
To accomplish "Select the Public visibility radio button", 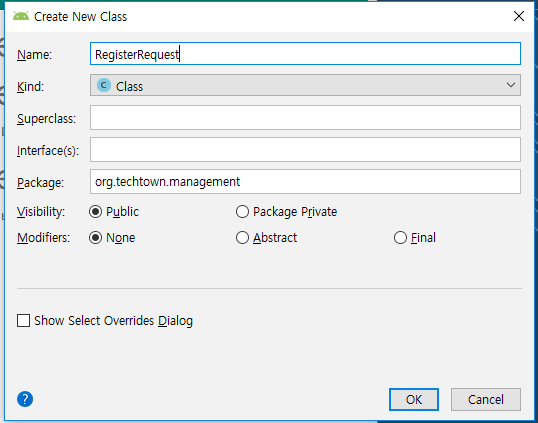I will click(95, 212).
